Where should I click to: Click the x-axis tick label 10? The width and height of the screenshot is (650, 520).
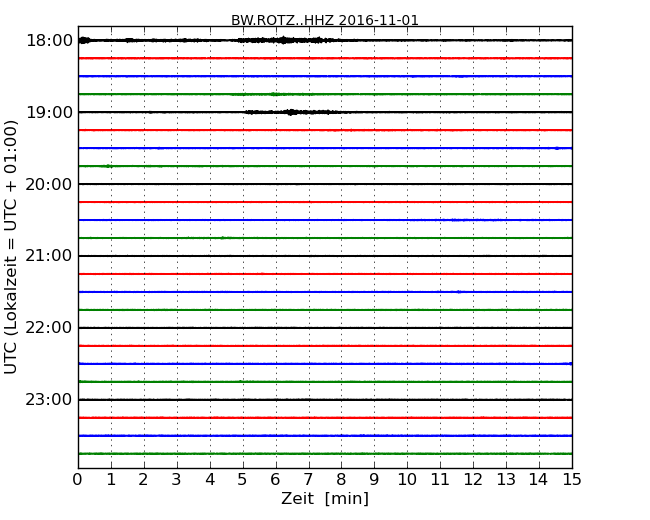(407, 479)
